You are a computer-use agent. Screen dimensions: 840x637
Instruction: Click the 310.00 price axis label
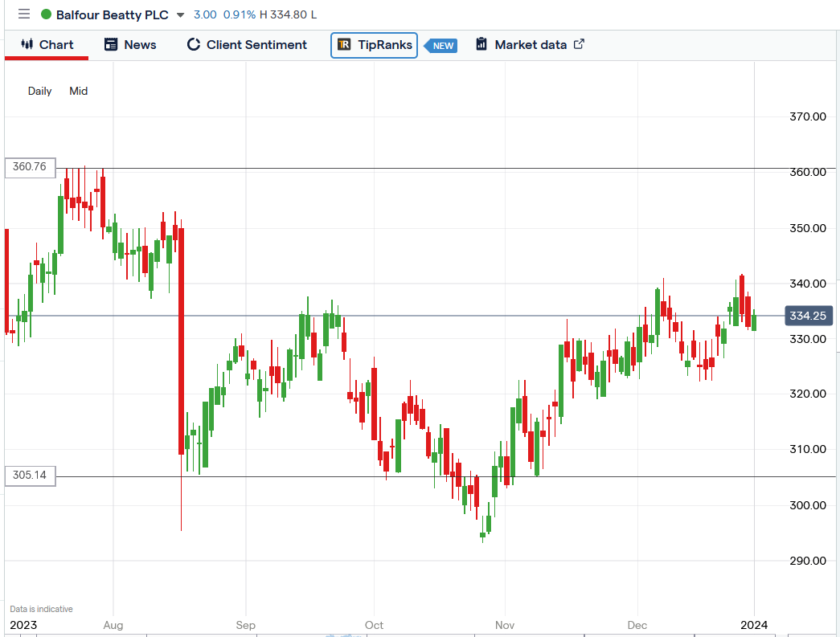(x=808, y=449)
